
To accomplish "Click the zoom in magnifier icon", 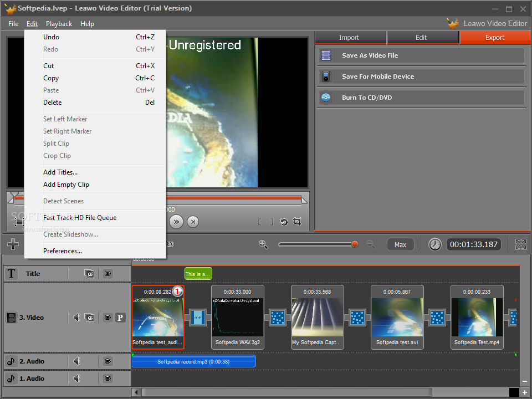I will (263, 244).
